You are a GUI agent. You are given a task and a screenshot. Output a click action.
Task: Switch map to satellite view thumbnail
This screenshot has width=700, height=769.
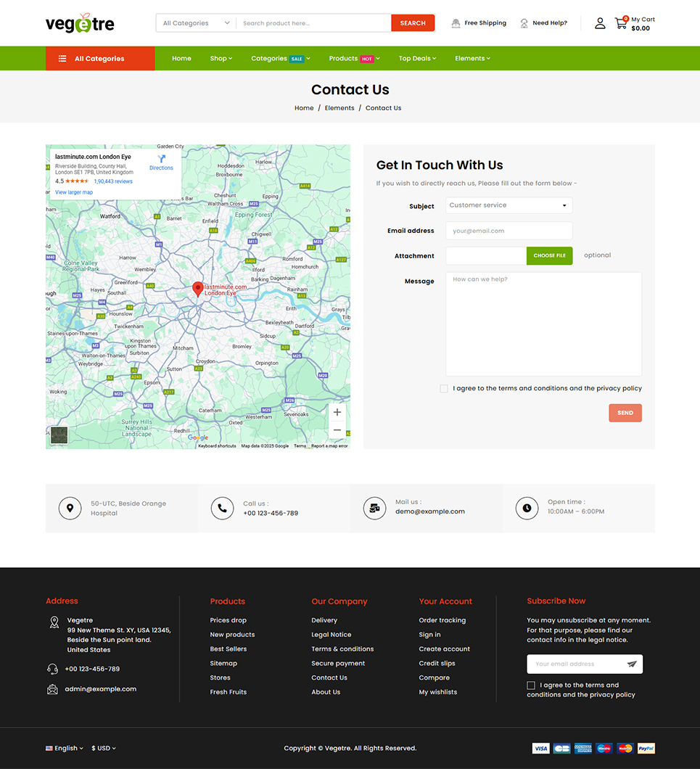coord(59,435)
